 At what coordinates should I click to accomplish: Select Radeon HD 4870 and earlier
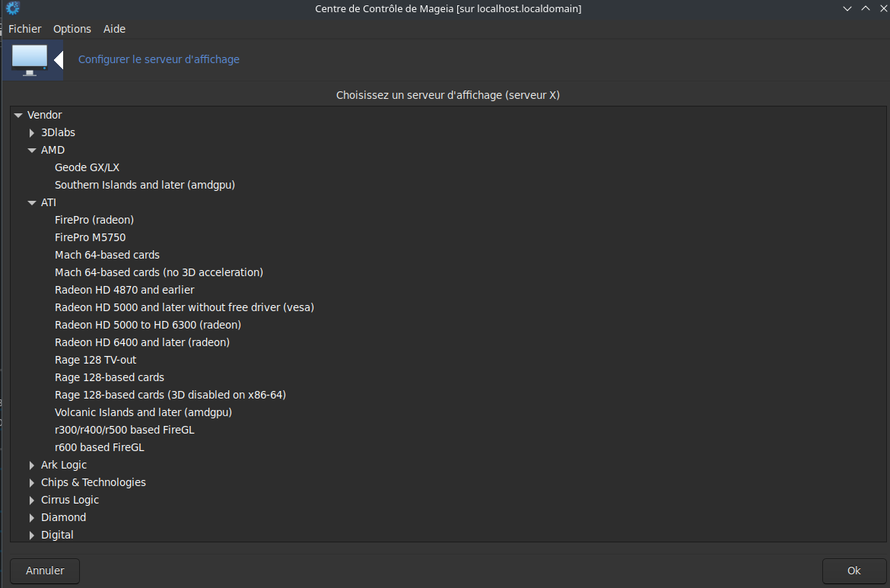124,290
